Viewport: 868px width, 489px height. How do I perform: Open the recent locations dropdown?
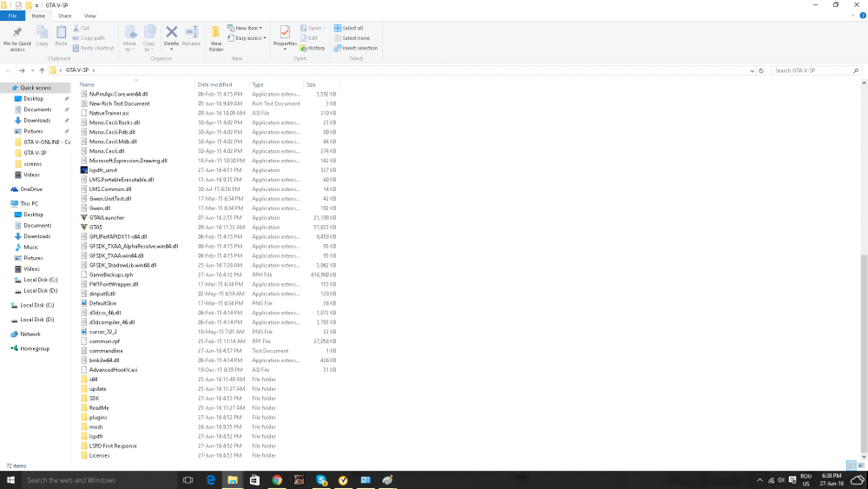point(33,70)
